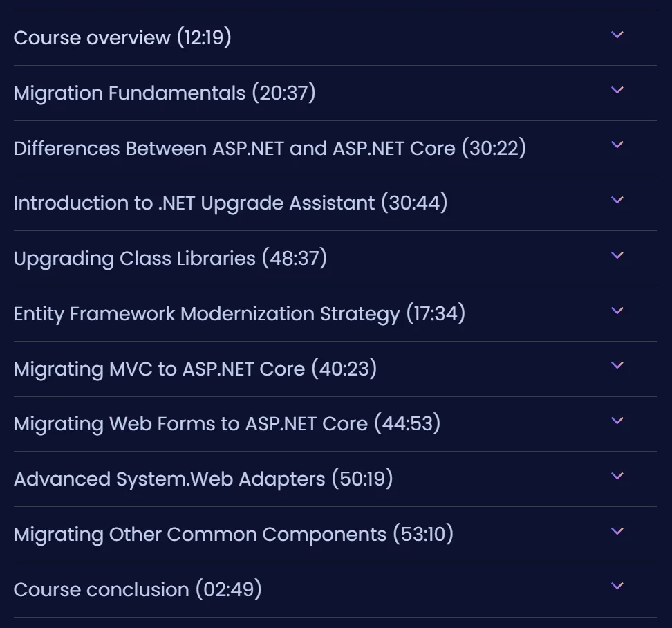Select Migration Fundamentals (20:37) heading
The image size is (672, 628).
point(165,93)
